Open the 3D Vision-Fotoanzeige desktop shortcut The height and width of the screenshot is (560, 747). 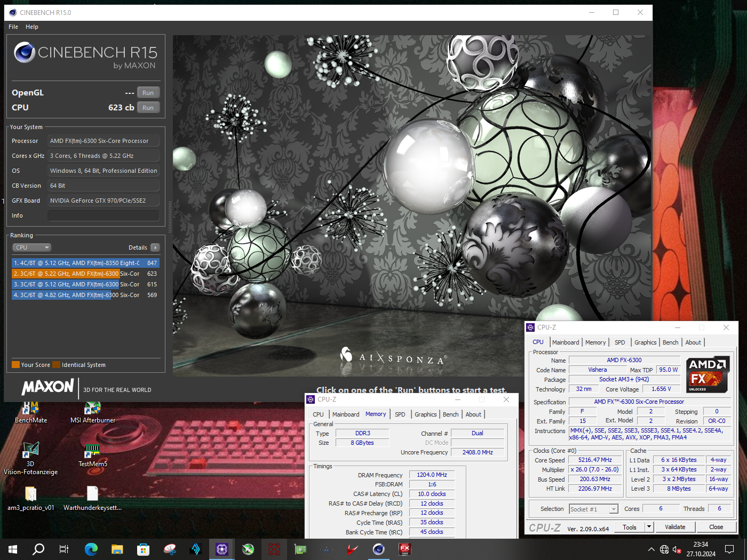30,459
